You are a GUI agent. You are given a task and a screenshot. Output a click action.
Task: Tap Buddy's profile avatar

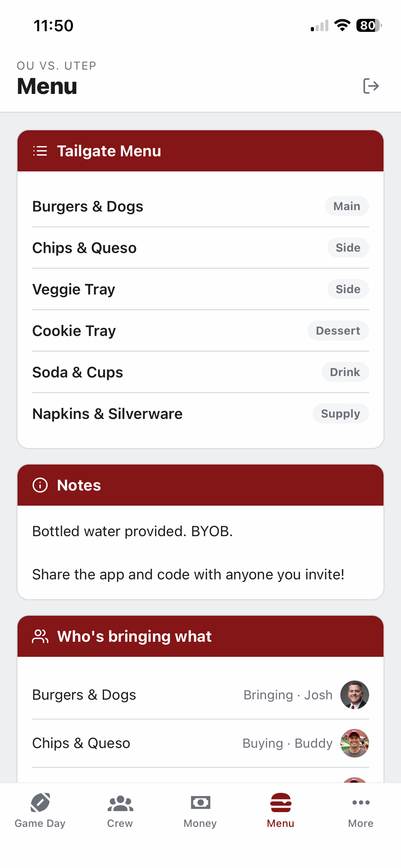(355, 743)
